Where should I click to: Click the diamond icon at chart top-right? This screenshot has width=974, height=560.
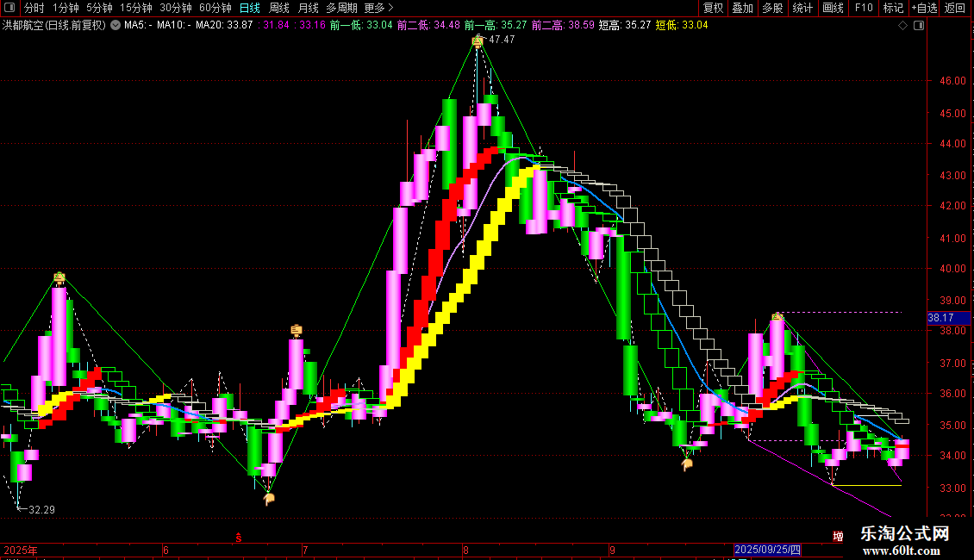click(x=903, y=25)
